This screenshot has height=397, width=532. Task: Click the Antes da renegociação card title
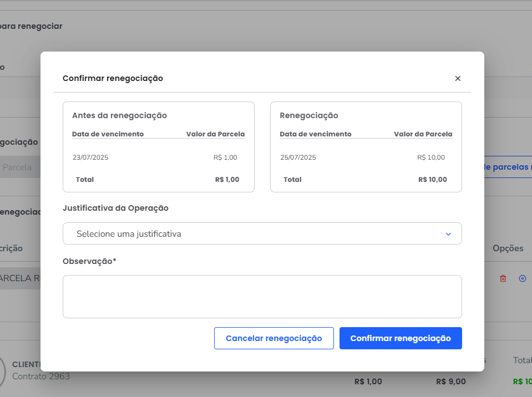[x=119, y=116]
